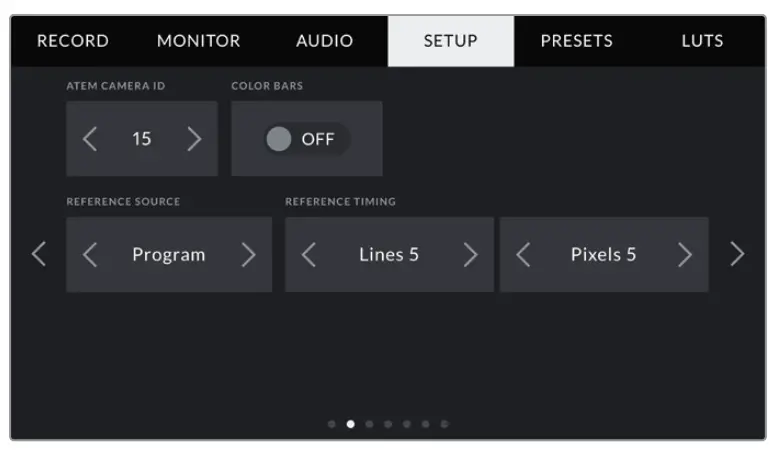Select the Setup tab
Screen dimensions: 781x450
pyautogui.click(x=450, y=41)
